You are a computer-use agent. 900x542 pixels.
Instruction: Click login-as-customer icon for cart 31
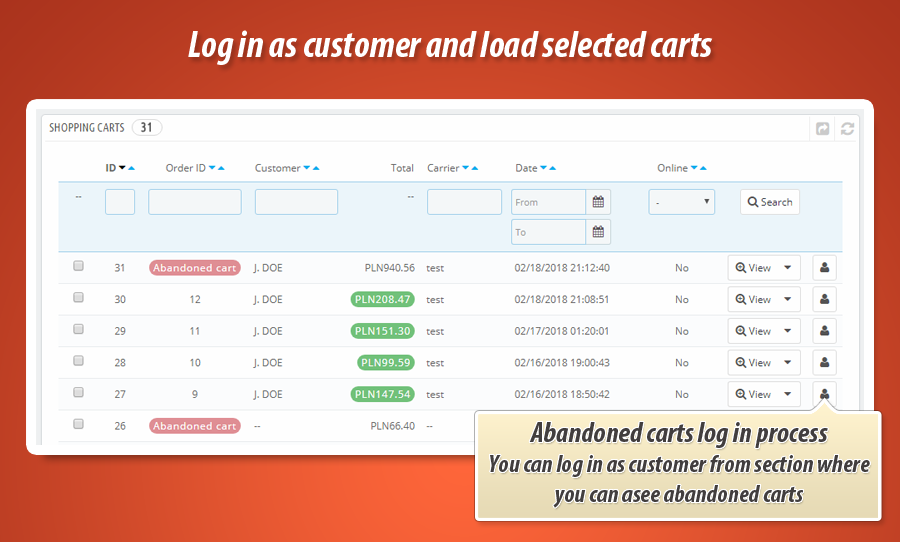tap(824, 268)
